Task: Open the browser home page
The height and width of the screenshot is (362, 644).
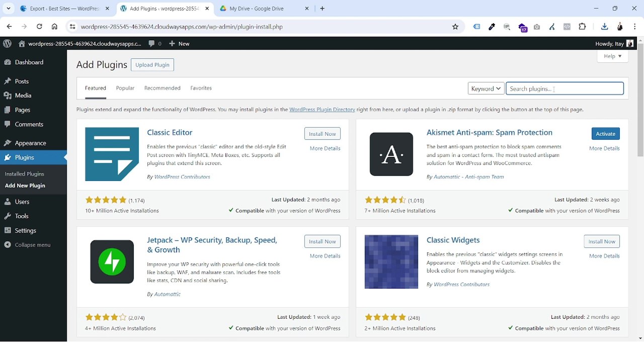Action: [54, 27]
